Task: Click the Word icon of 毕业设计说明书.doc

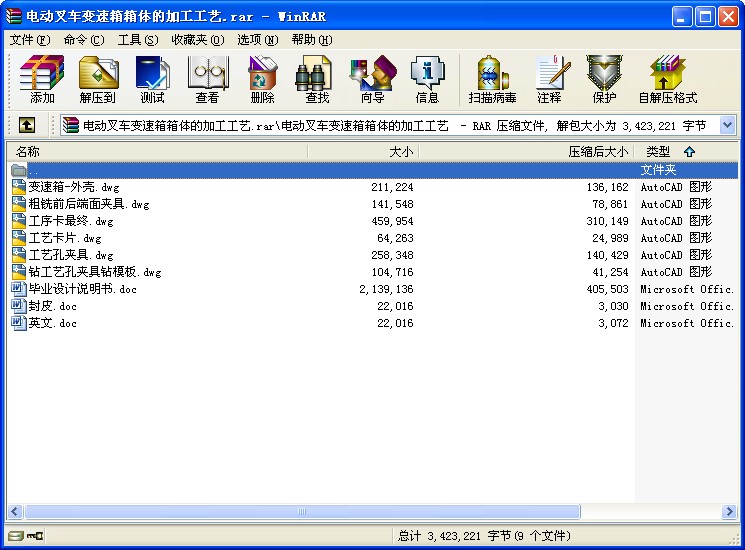Action: tap(19, 289)
